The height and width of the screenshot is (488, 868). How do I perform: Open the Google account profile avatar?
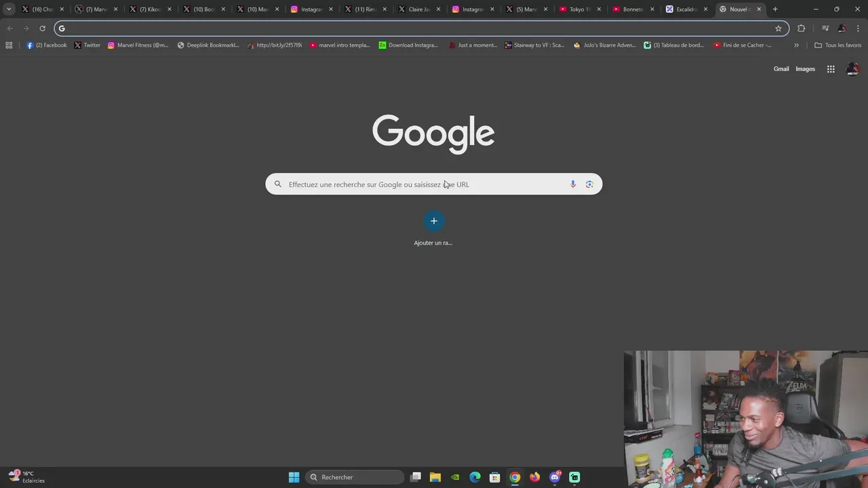852,69
